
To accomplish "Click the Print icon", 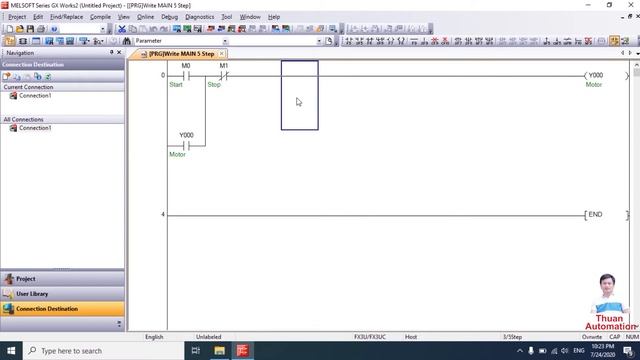I will pyautogui.click(x=41, y=29).
